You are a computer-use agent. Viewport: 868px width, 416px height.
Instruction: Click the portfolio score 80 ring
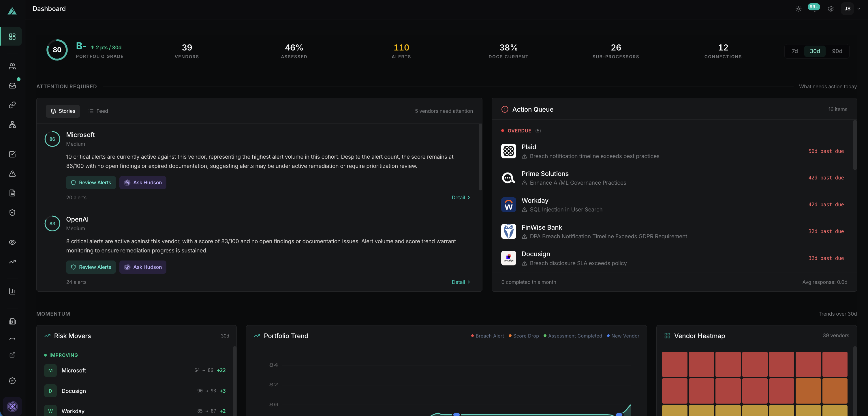coord(57,50)
